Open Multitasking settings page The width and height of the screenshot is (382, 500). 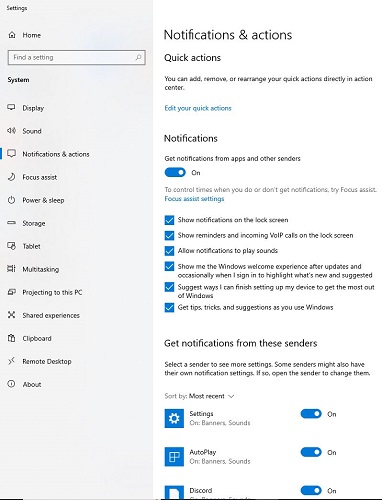point(41,269)
